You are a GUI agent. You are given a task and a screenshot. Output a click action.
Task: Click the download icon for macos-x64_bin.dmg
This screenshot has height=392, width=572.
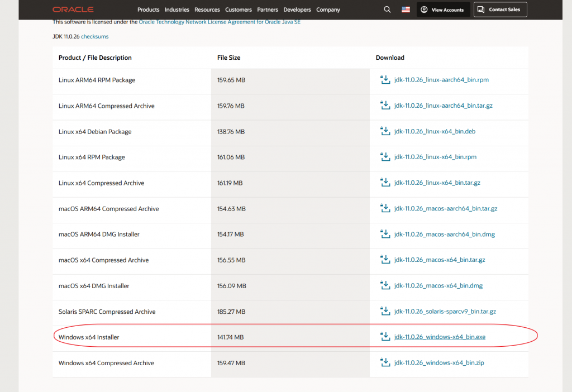point(385,285)
